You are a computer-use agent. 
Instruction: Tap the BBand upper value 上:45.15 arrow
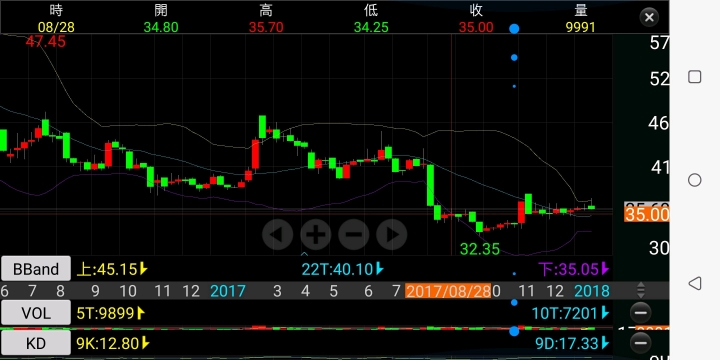click(x=143, y=269)
